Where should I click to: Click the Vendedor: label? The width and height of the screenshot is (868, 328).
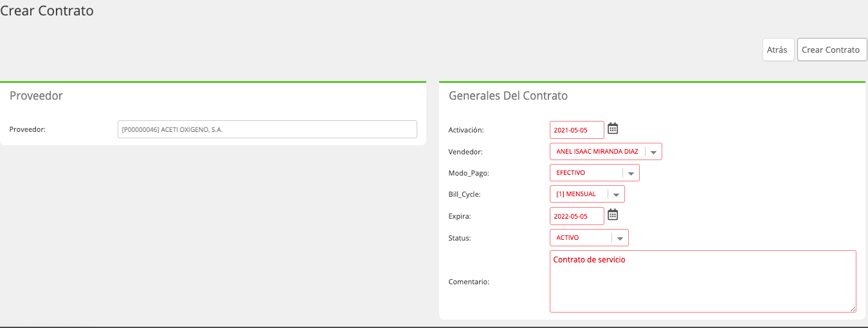(466, 152)
